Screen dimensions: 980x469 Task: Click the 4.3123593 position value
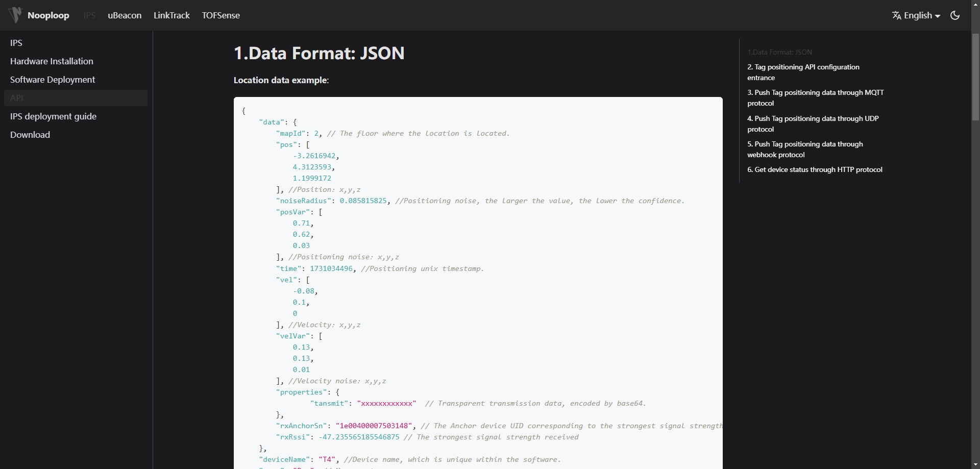click(x=312, y=167)
